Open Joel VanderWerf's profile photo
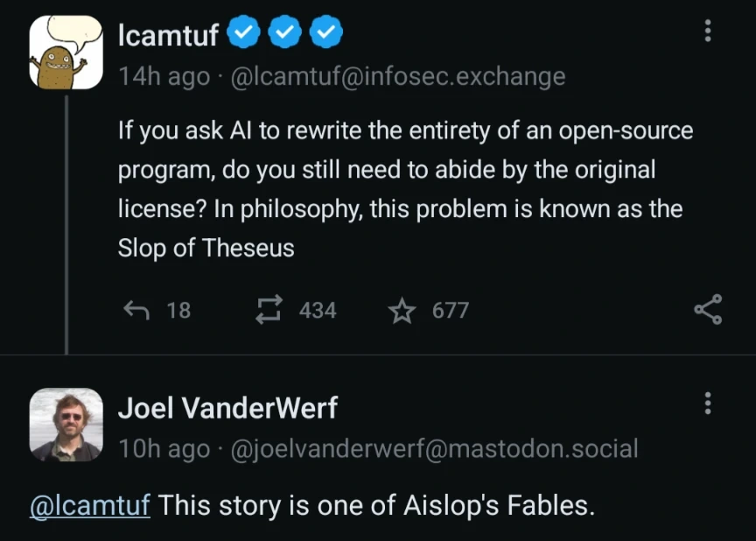The height and width of the screenshot is (541, 756). pyautogui.click(x=66, y=425)
